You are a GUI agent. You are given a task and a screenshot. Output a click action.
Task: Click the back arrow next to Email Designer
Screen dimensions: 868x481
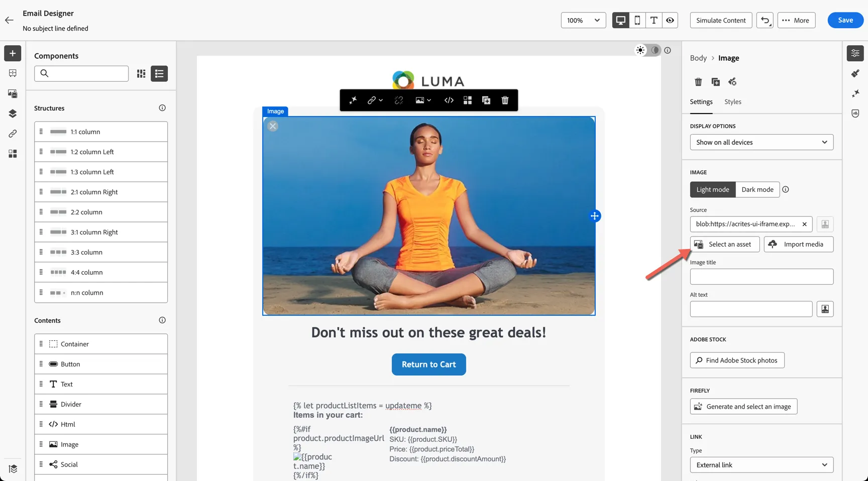click(x=9, y=20)
